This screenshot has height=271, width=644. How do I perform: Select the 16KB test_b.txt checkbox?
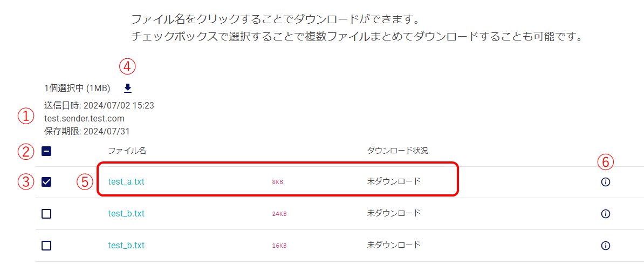click(x=46, y=246)
